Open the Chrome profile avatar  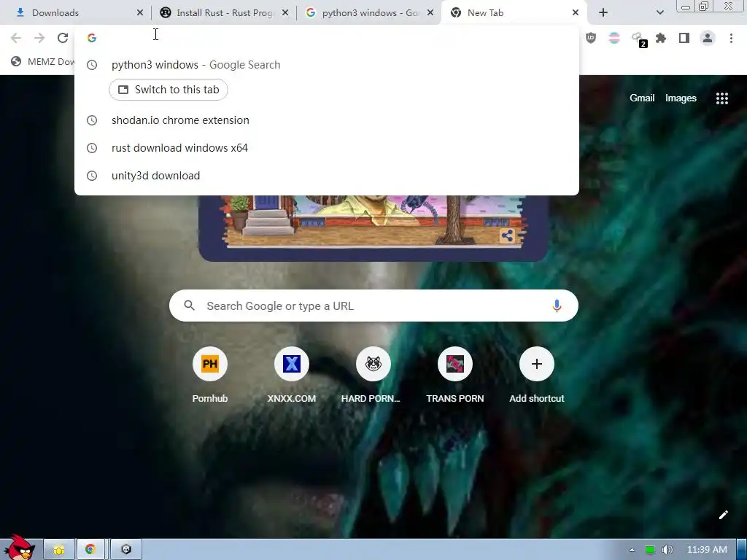point(708,38)
